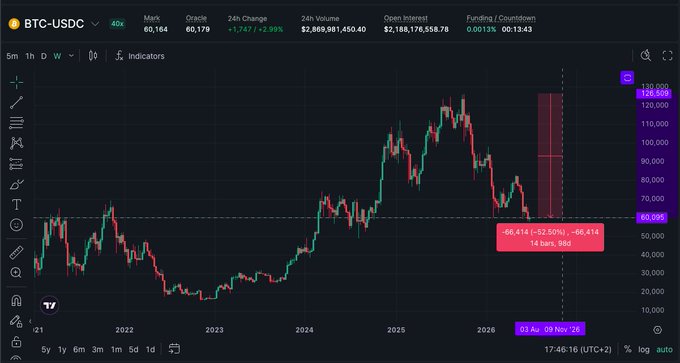Toggle stay-in-drawing-mode pencil lock
This screenshot has height=363, width=680.
[x=16, y=321]
